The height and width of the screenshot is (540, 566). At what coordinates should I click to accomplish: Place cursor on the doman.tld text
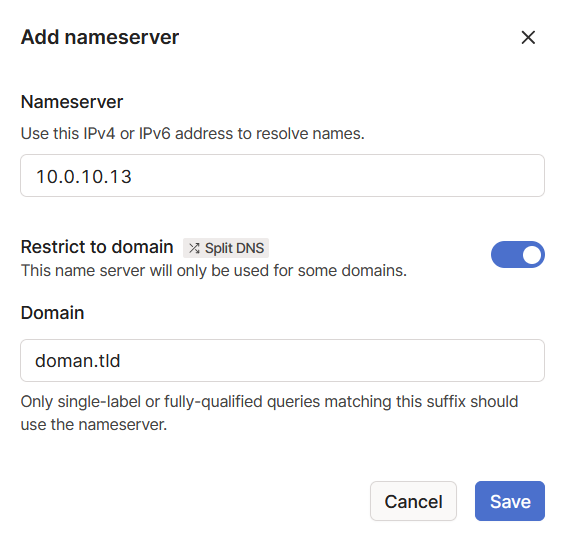[x=78, y=361]
